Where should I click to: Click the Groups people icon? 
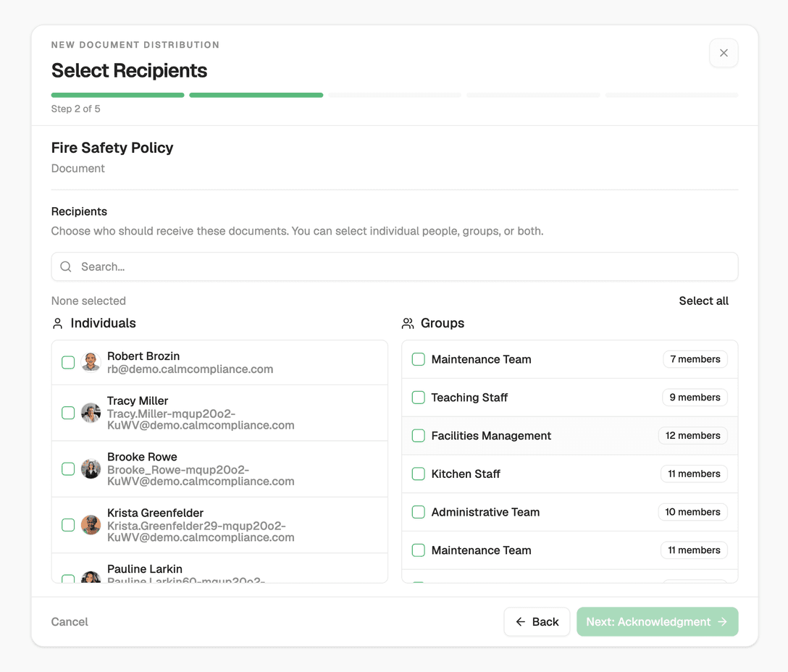pos(408,323)
